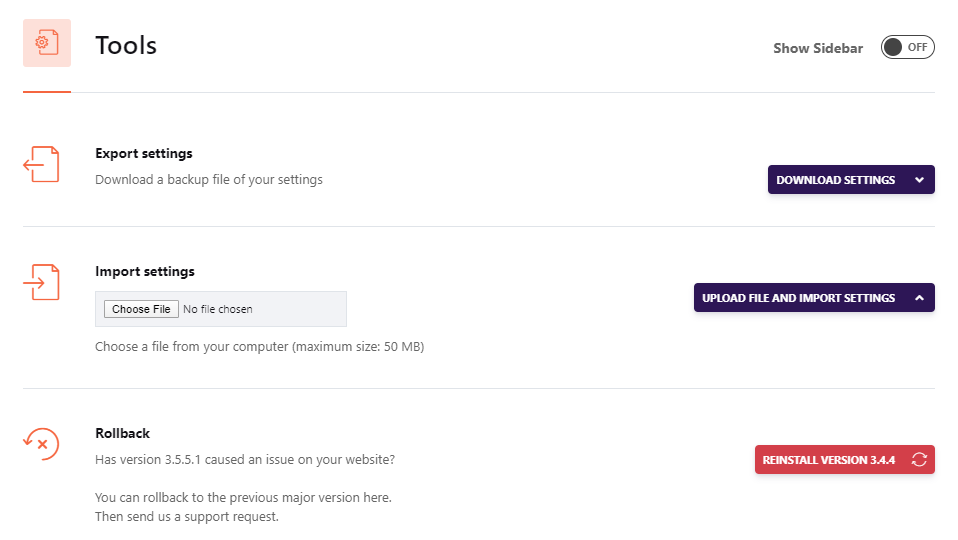Click the Export settings arrow icon
The width and height of the screenshot is (958, 540).
pyautogui.click(x=41, y=164)
